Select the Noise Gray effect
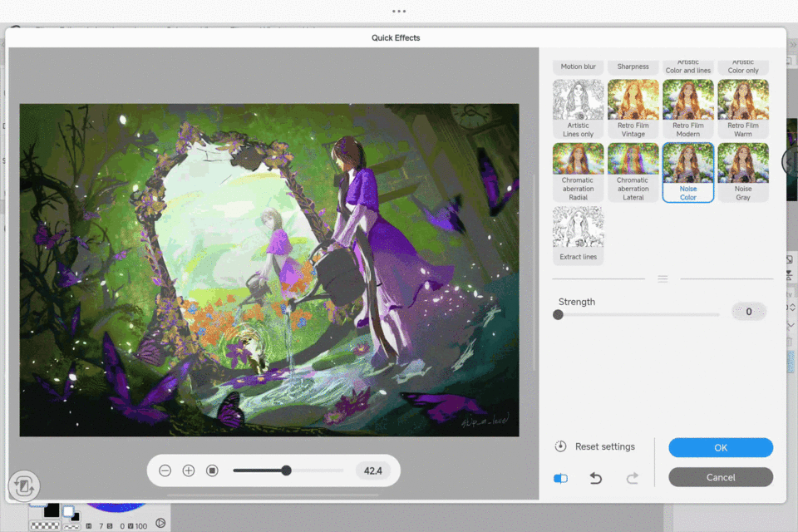The width and height of the screenshot is (798, 532). coord(742,172)
